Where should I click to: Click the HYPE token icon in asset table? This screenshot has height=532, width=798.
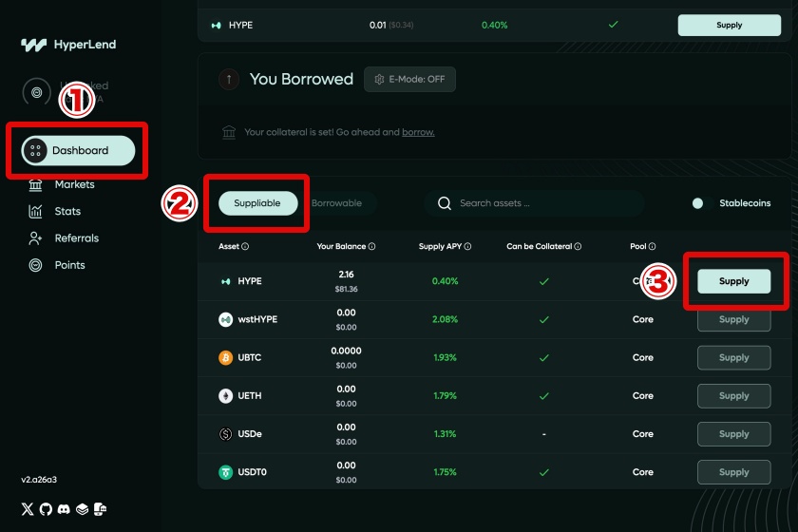(x=225, y=281)
